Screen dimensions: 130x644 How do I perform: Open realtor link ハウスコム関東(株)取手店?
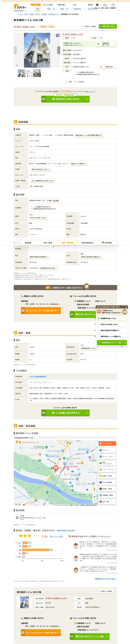tap(38, 377)
